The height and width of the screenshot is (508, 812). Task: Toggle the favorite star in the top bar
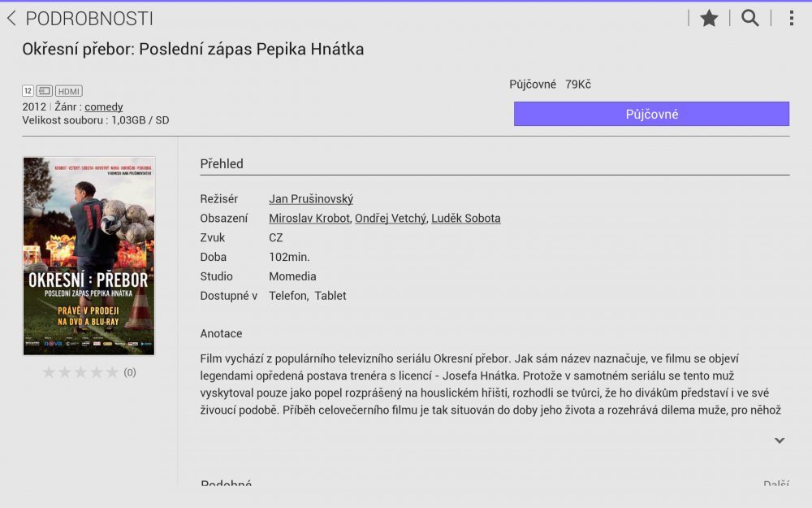(708, 16)
